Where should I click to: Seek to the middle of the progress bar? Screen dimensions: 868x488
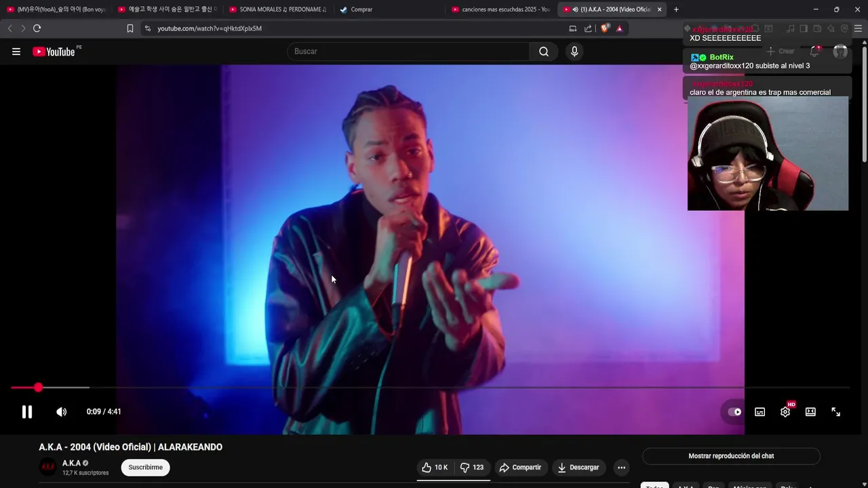tap(430, 387)
